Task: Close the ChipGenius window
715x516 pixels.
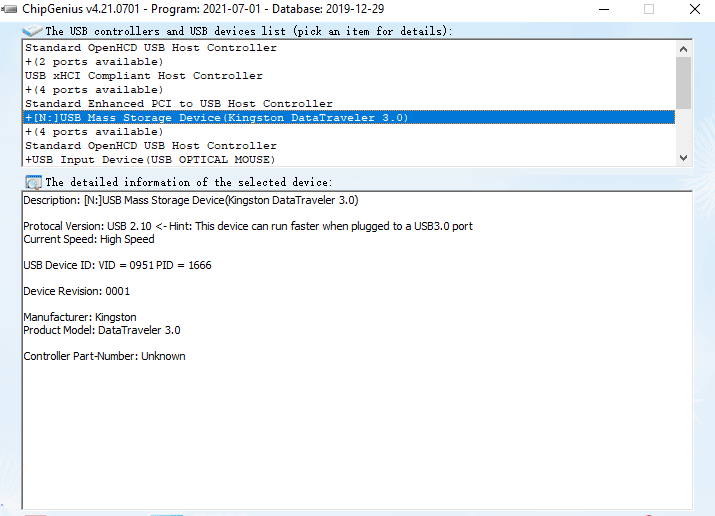Action: 695,9
